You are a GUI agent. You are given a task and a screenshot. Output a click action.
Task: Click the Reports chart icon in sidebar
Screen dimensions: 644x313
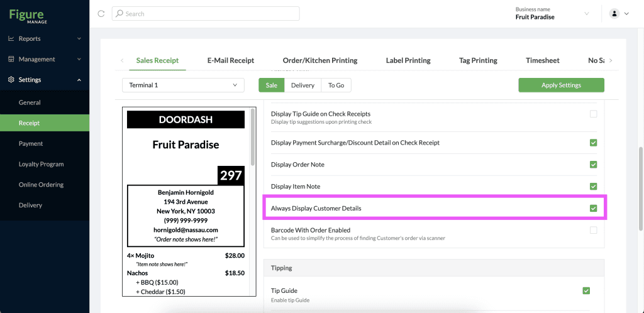11,38
